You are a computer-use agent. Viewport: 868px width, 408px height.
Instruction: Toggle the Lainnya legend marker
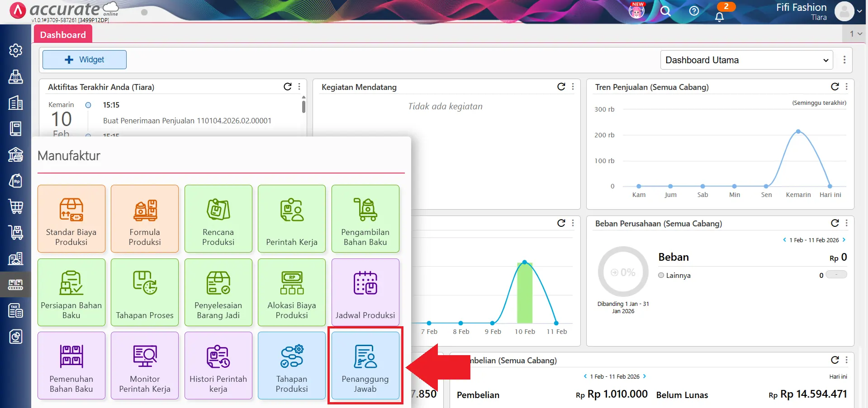pos(661,275)
